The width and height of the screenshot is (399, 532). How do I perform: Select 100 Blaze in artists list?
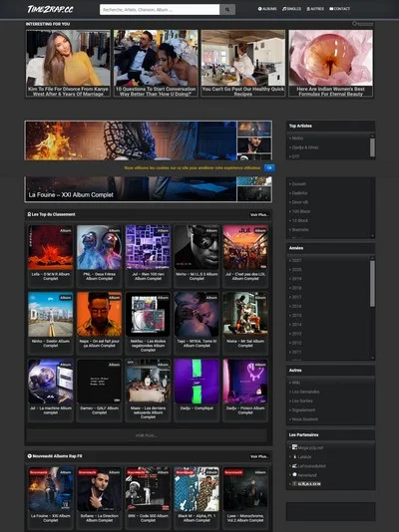coord(301,211)
